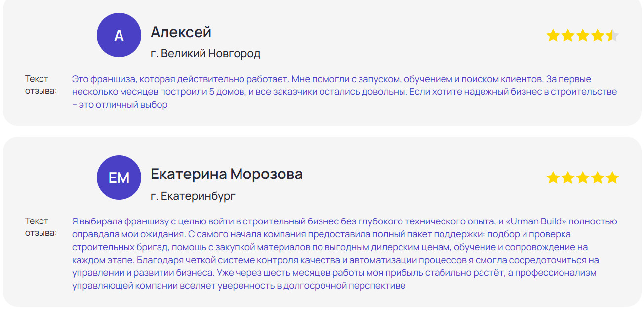Image resolution: width=644 pixels, height=309 pixels.
Task: Click the city г. Великий Новгород
Action: [205, 53]
